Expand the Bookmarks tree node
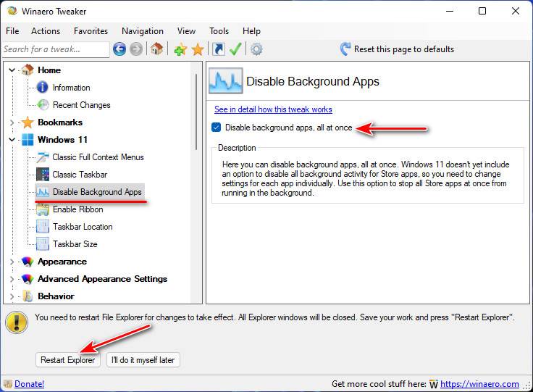Screen dimensions: 533x392 pos(12,122)
